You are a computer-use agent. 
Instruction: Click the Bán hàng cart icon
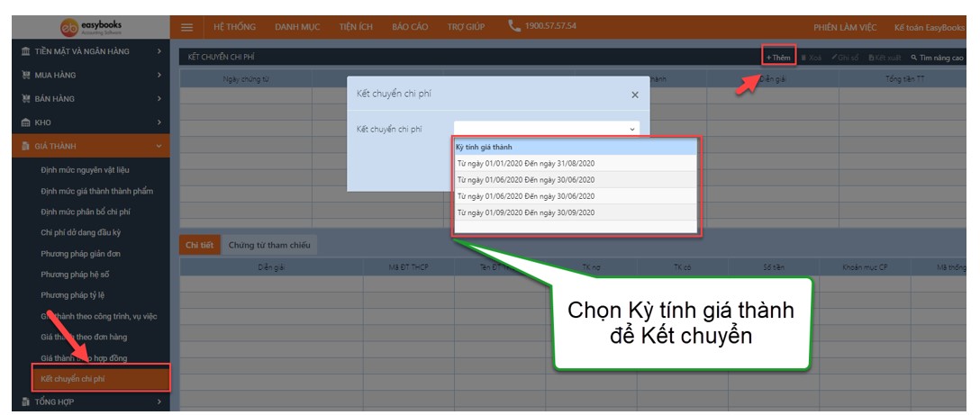tap(26, 99)
